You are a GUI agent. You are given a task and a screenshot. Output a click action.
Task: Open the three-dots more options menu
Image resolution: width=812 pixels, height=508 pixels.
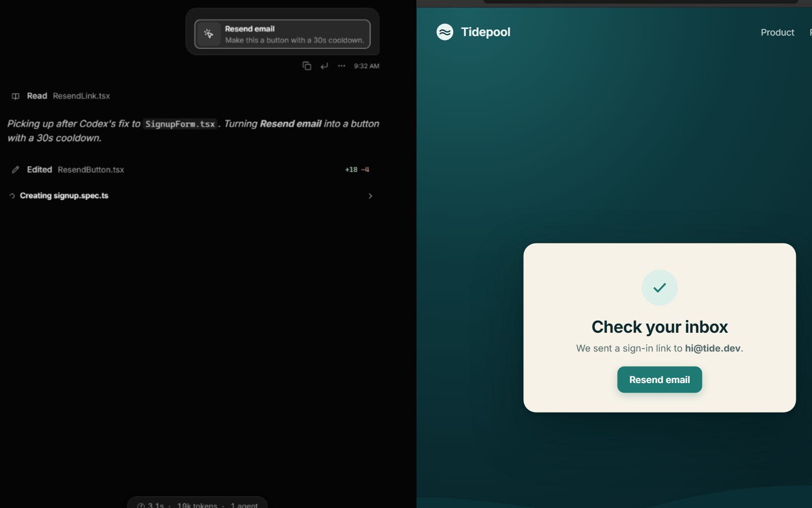click(342, 66)
